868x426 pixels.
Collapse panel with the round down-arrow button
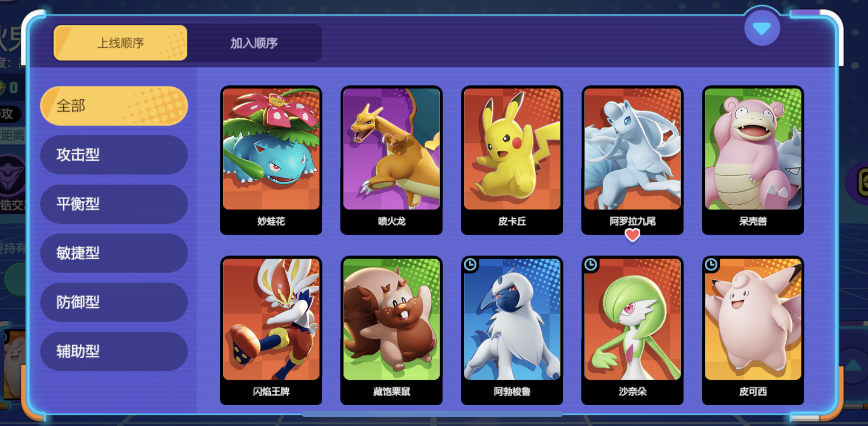tap(762, 28)
